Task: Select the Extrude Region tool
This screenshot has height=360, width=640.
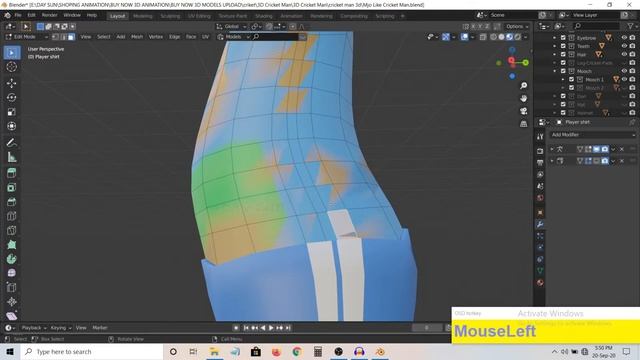Action: coord(11,173)
